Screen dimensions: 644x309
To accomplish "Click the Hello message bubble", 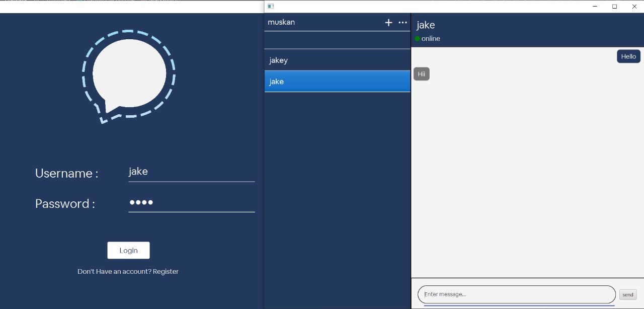I will pyautogui.click(x=628, y=56).
